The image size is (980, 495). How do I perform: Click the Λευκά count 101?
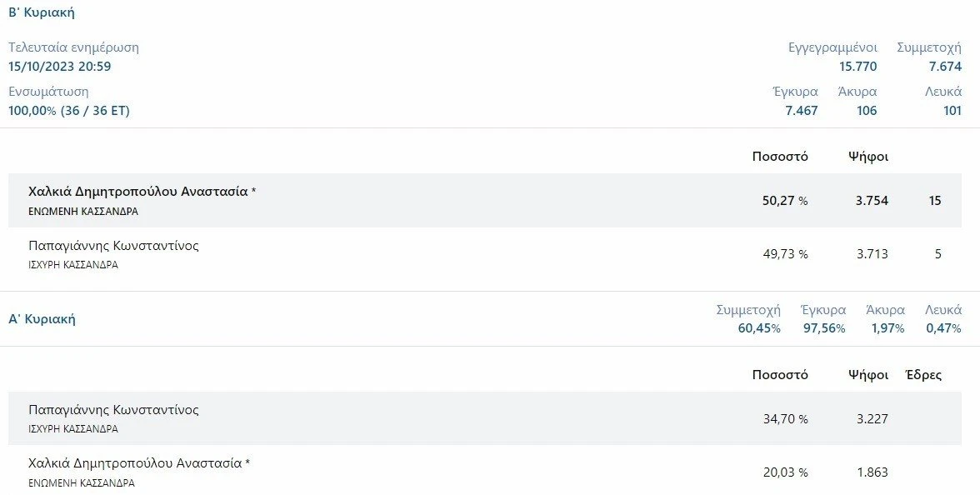(x=952, y=111)
